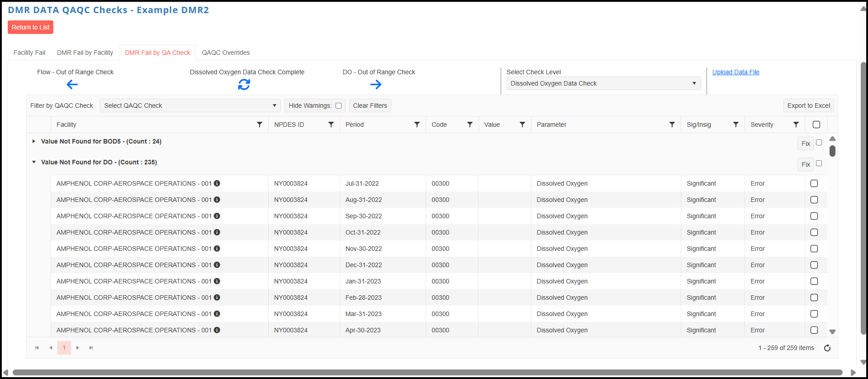Viewport: 868px width, 379px height.
Task: Expand Value Not Found for BOD5 group
Action: 34,141
